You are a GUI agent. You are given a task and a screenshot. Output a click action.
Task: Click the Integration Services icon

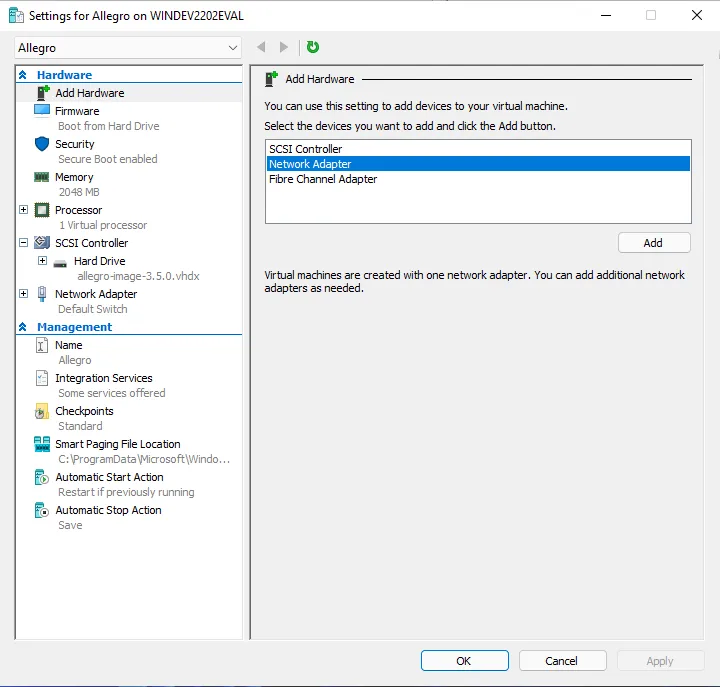42,378
